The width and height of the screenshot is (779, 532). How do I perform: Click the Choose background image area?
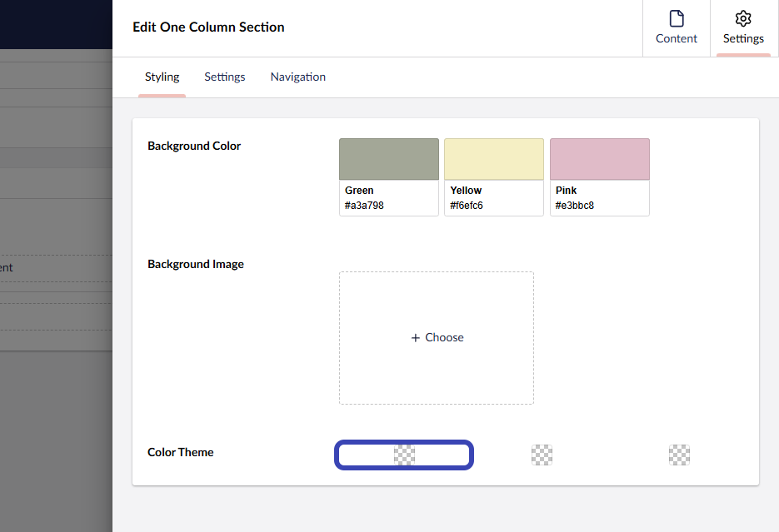click(x=437, y=338)
